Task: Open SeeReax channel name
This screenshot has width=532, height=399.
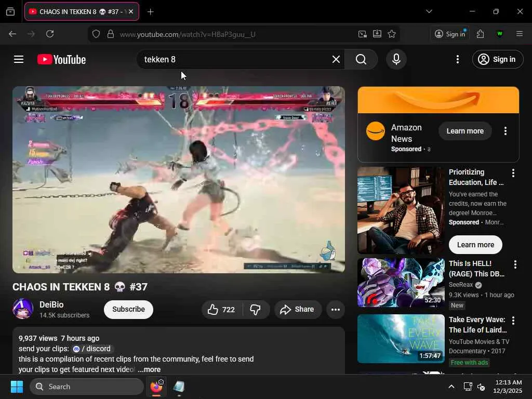Action: click(x=461, y=285)
